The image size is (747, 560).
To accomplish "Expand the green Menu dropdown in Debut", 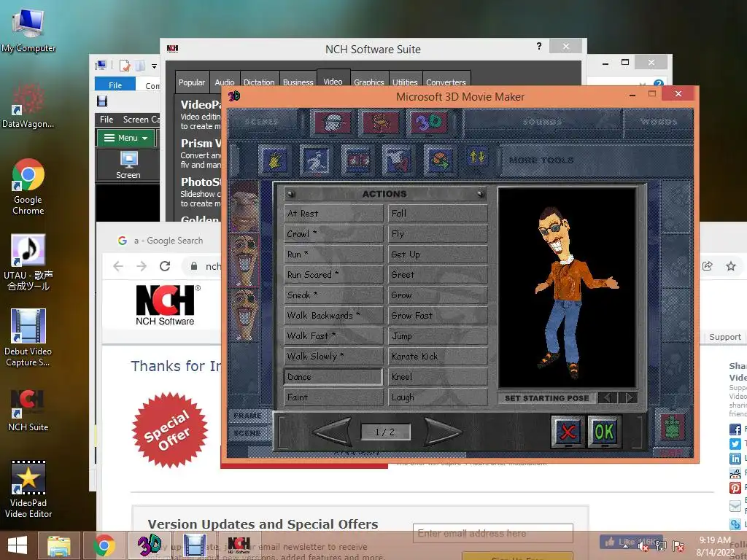I will 125,138.
